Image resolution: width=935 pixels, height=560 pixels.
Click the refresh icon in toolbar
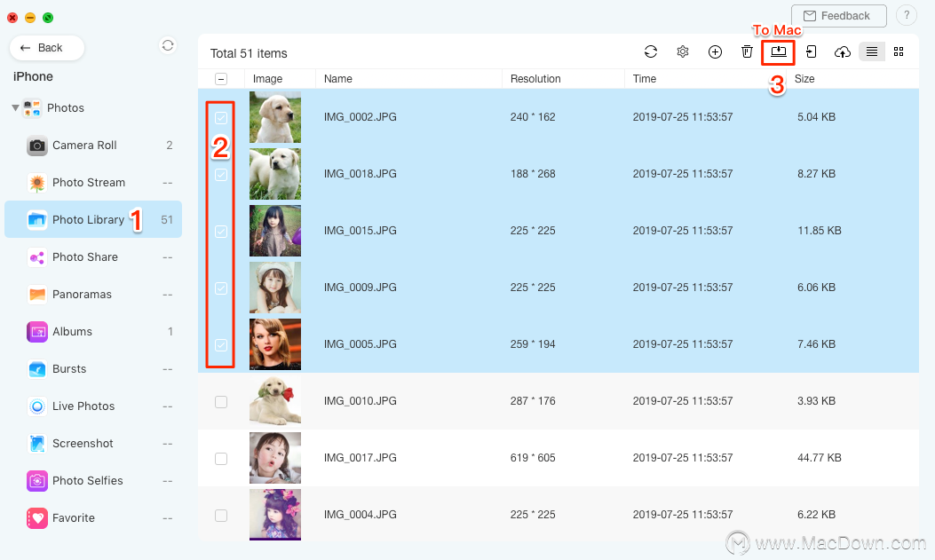click(x=651, y=51)
